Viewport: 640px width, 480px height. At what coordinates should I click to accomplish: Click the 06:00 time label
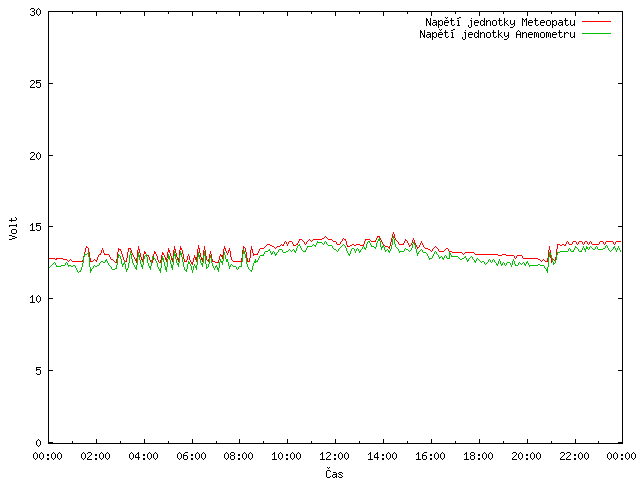click(191, 456)
